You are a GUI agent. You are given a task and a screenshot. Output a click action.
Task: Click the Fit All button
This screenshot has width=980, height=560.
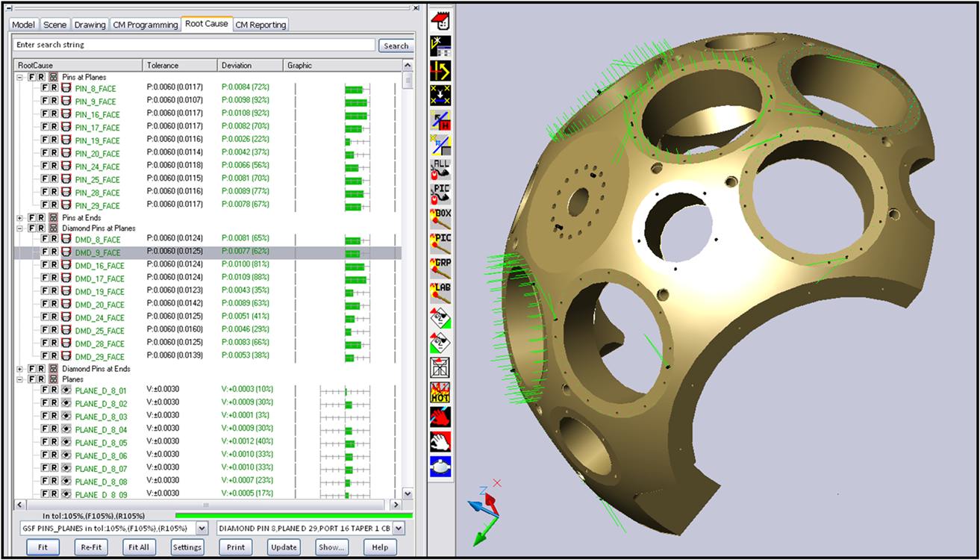coord(139,547)
